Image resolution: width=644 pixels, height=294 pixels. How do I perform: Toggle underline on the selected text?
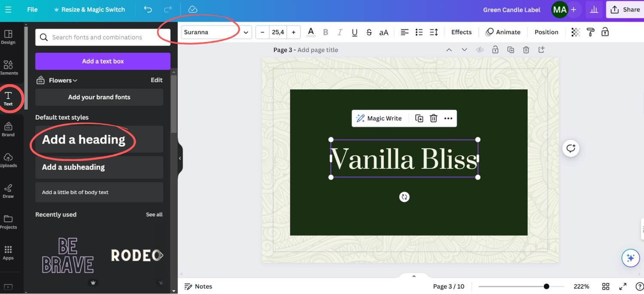354,32
